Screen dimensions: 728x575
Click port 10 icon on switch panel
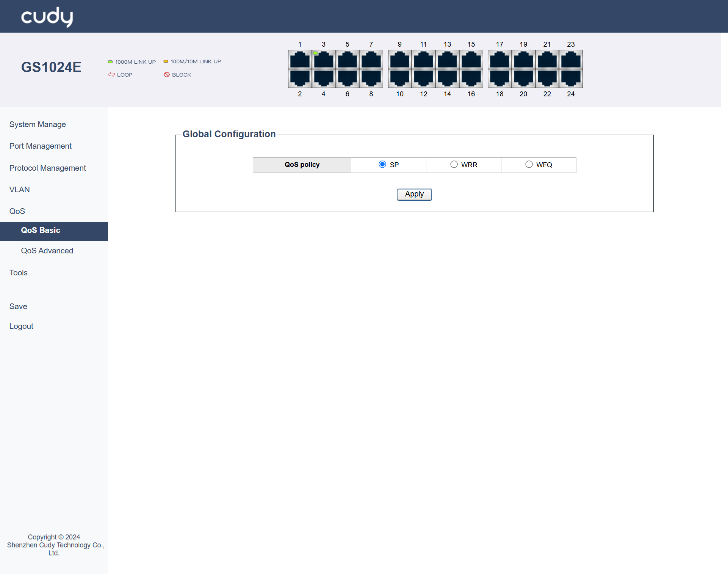[400, 78]
